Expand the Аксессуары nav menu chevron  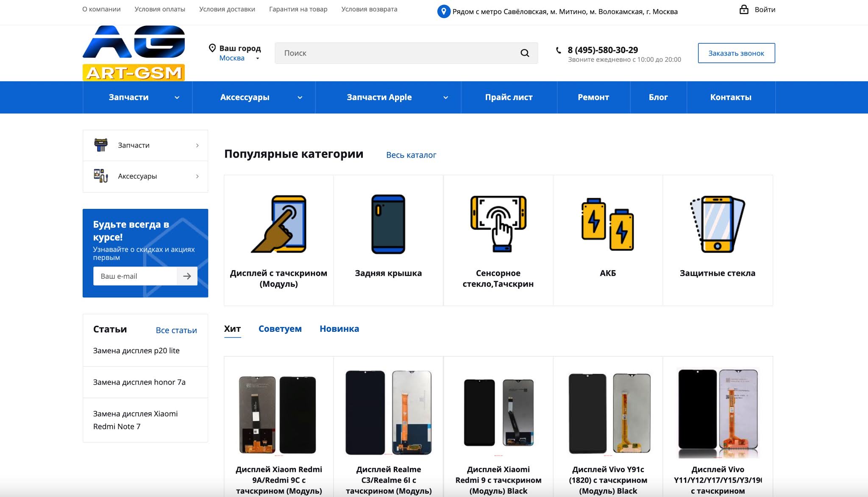point(300,97)
